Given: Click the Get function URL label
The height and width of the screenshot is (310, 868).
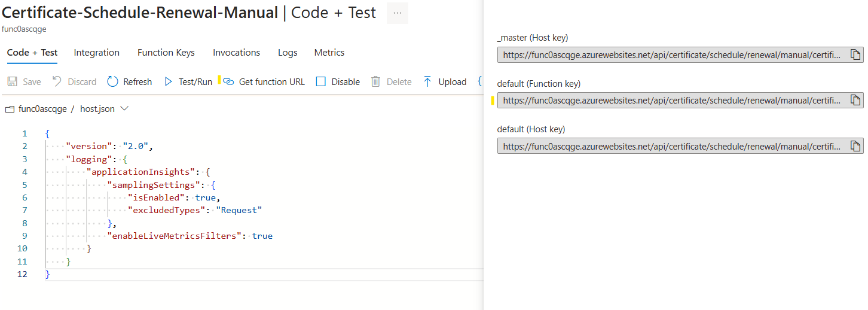Looking at the screenshot, I should (x=272, y=82).
